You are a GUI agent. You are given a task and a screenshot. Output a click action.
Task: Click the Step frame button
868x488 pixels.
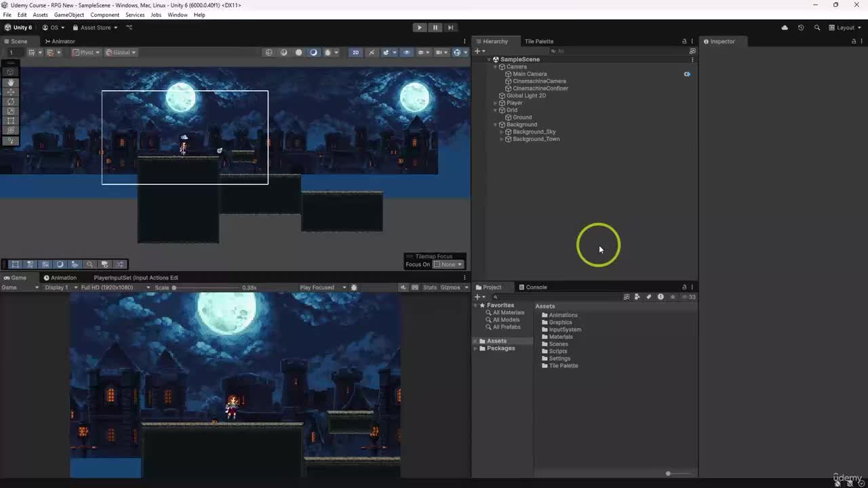tap(450, 28)
